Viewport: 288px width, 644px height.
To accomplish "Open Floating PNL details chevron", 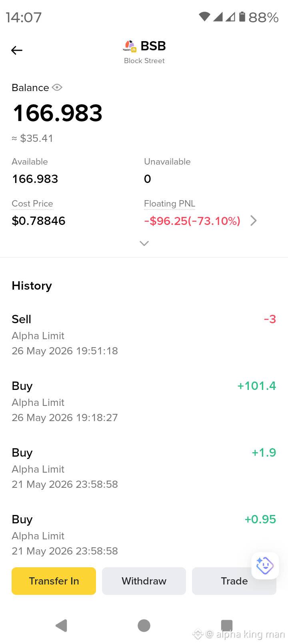I will [x=253, y=221].
